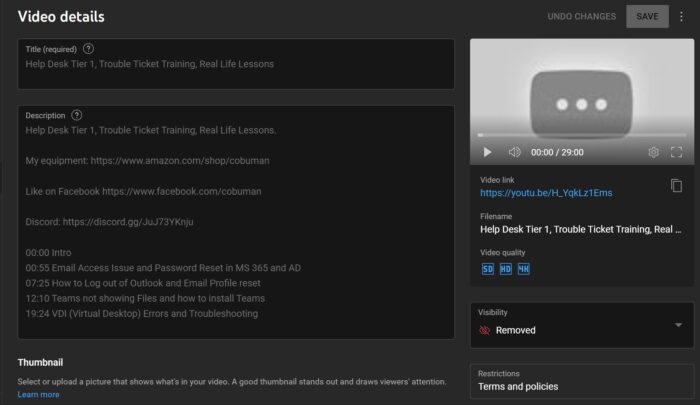
Task: Click the SD quality badge
Action: [488, 269]
